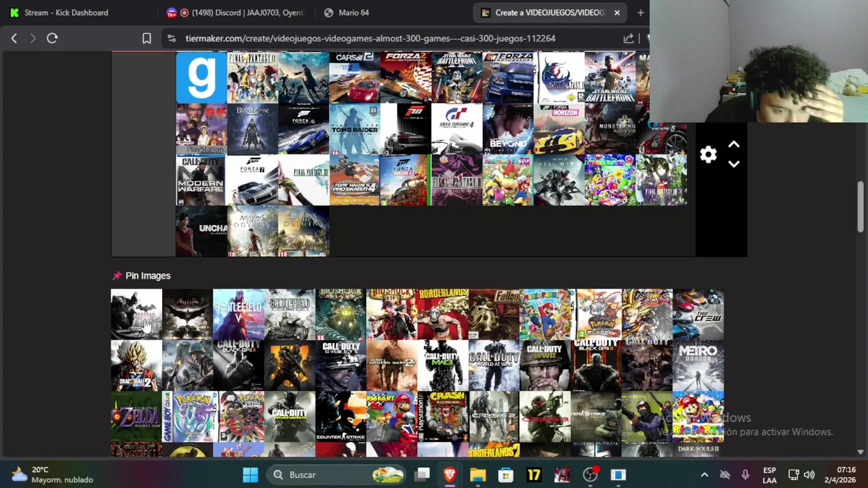This screenshot has width=868, height=488.
Task: Click the share icon in address bar
Action: pyautogui.click(x=629, y=39)
